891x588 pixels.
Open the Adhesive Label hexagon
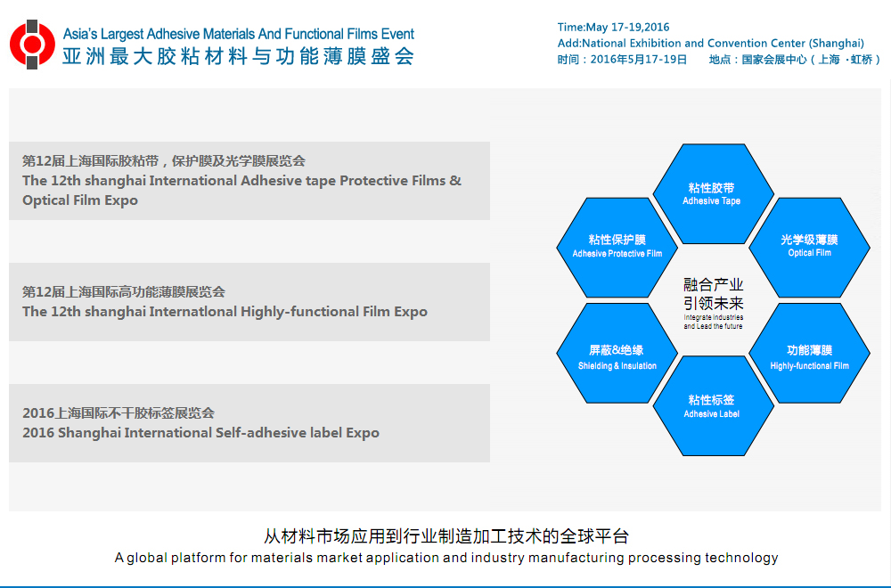pyautogui.click(x=711, y=406)
